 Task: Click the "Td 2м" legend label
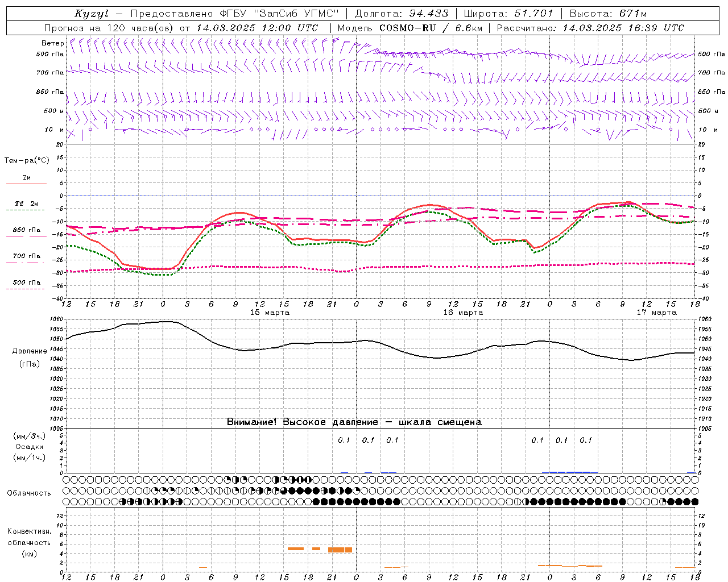pos(27,203)
